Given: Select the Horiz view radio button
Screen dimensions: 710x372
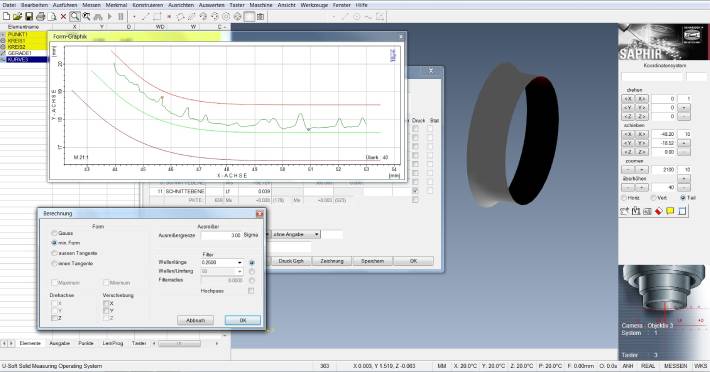Looking at the screenshot, I should click(x=624, y=198).
